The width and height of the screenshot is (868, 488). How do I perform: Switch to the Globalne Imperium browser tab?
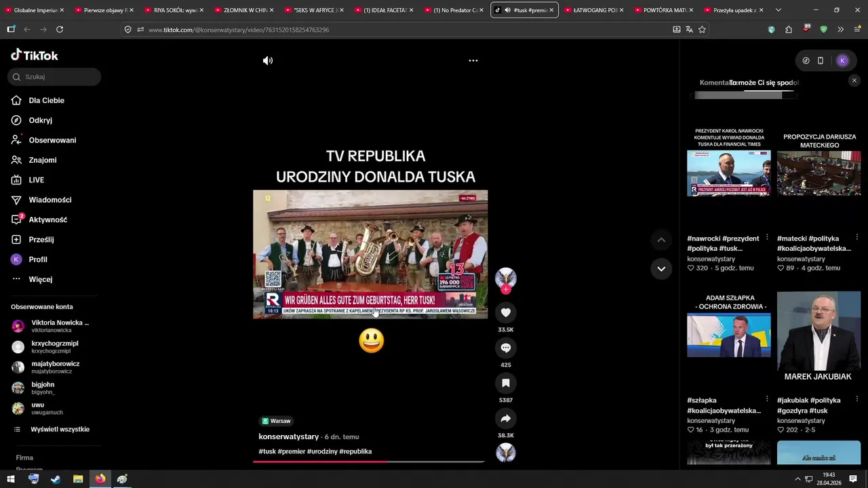pos(34,10)
